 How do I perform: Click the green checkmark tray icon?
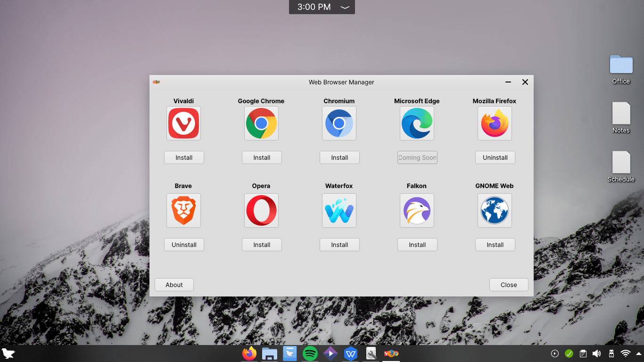pos(569,354)
